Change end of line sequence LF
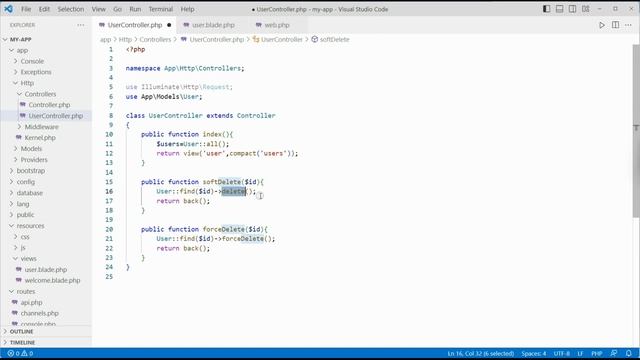This screenshot has width=640, height=360. coord(580,353)
